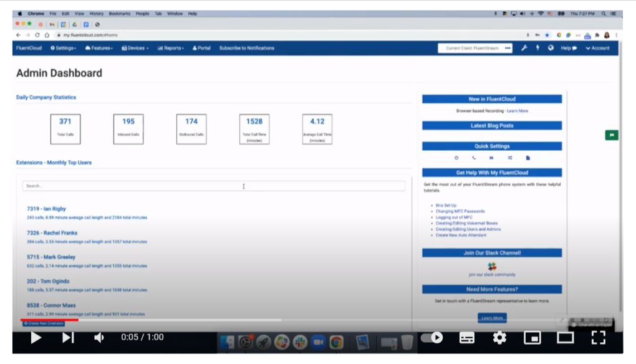Click the shuffle icon under Quick Settings
636x364 pixels.
pos(510,158)
